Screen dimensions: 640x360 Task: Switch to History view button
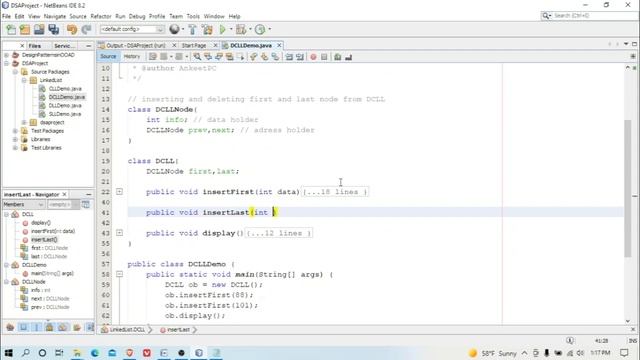click(x=131, y=56)
